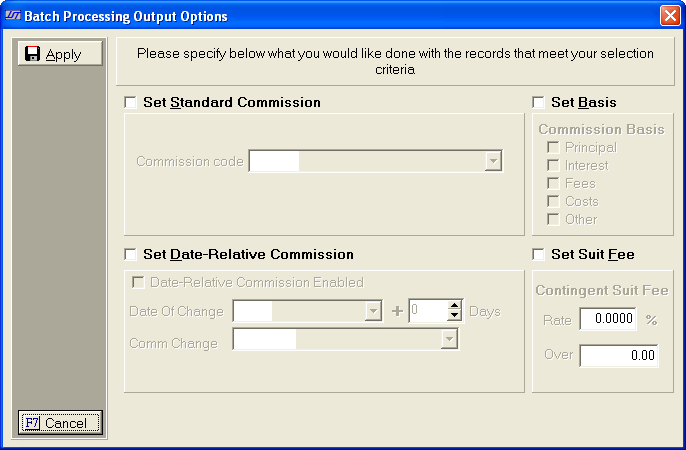Toggle the Interest commission basis checkbox
Image resolution: width=686 pixels, height=450 pixels.
point(553,166)
